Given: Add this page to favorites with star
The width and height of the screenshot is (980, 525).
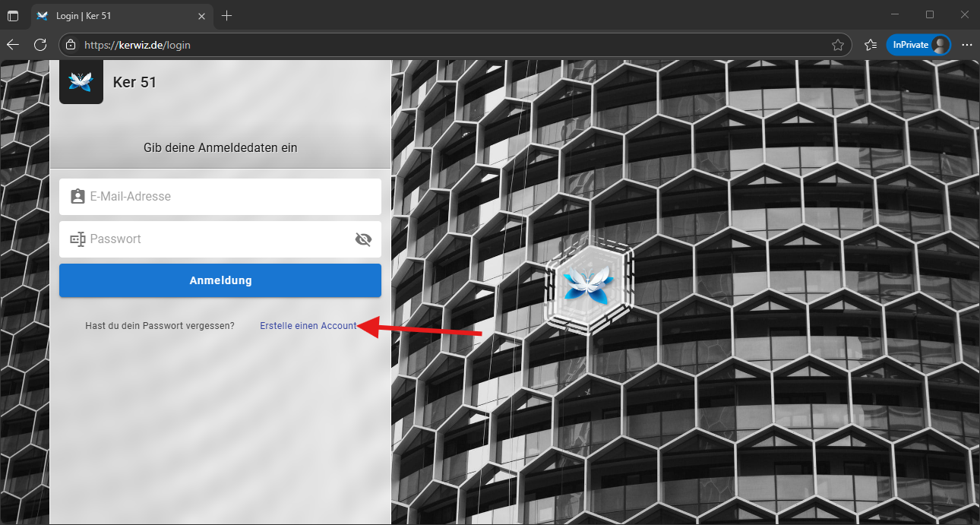Looking at the screenshot, I should pos(838,45).
